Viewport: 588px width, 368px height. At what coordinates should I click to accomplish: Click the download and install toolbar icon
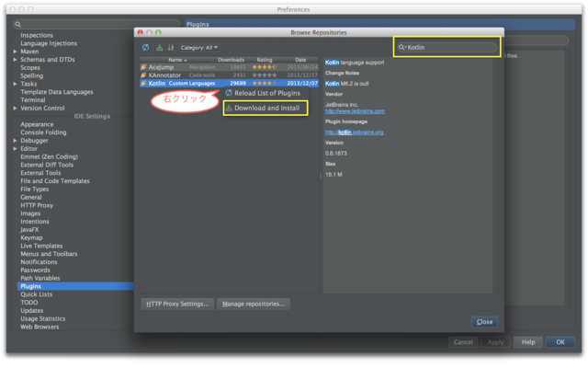pyautogui.click(x=159, y=47)
